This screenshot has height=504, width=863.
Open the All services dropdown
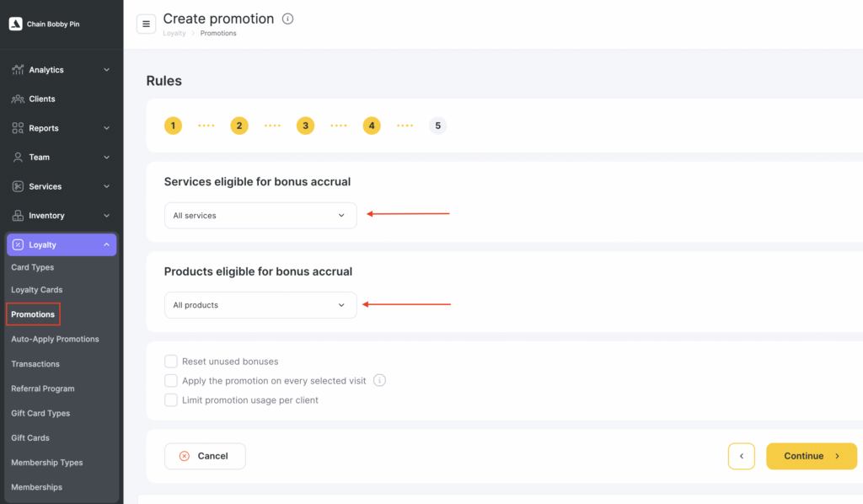click(260, 216)
